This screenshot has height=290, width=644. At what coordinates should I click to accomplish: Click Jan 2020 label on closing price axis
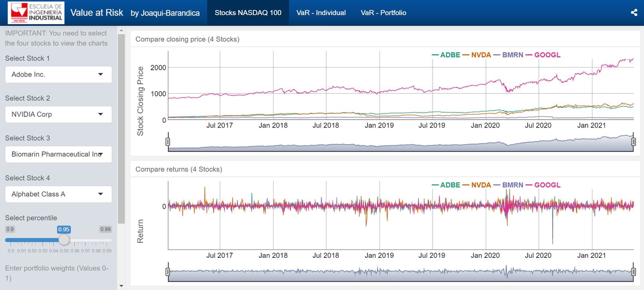pyautogui.click(x=485, y=125)
